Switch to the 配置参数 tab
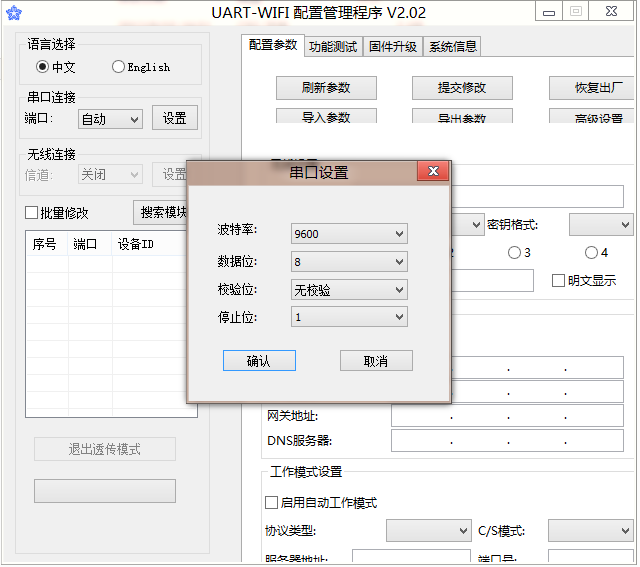Image resolution: width=640 pixels, height=567 pixels. click(273, 45)
